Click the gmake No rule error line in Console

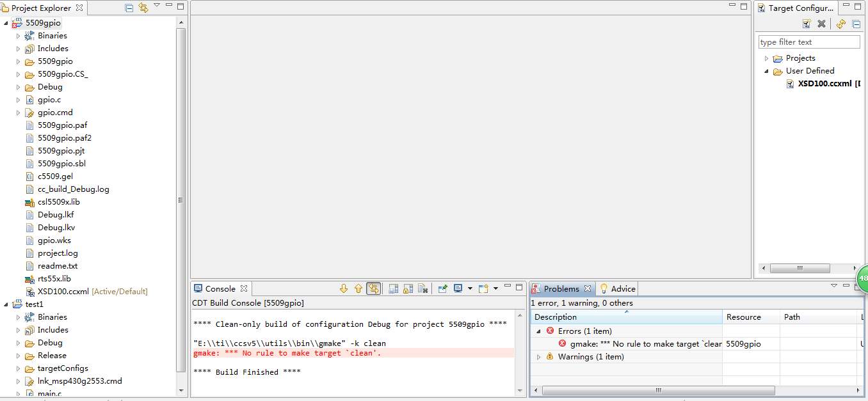coord(353,353)
